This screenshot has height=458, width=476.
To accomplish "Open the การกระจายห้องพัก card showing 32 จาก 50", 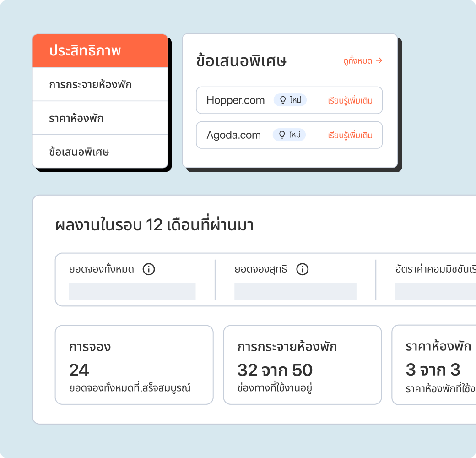I will [302, 365].
